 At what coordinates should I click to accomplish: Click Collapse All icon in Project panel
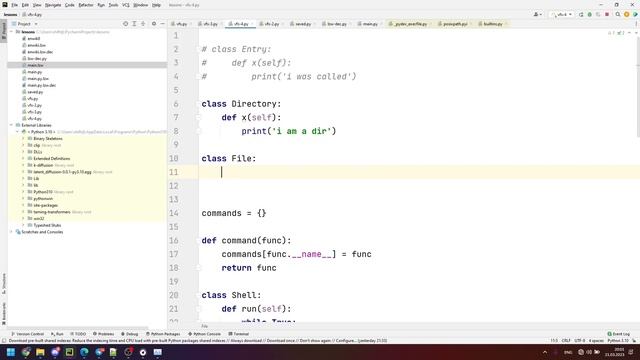(143, 24)
